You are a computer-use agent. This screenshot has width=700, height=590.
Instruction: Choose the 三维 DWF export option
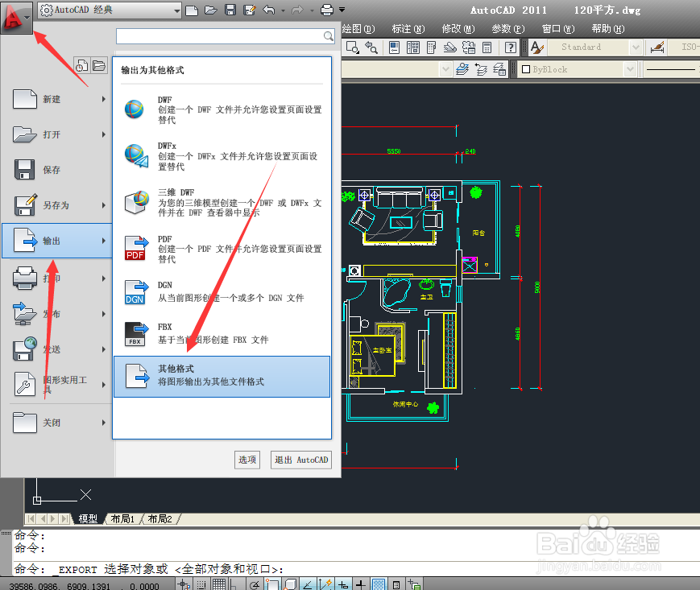click(222, 203)
